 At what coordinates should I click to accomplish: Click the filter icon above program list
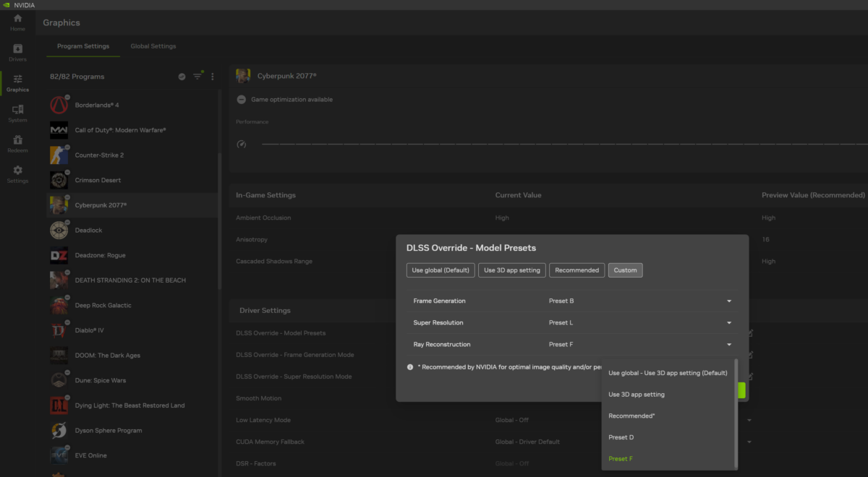click(x=197, y=76)
